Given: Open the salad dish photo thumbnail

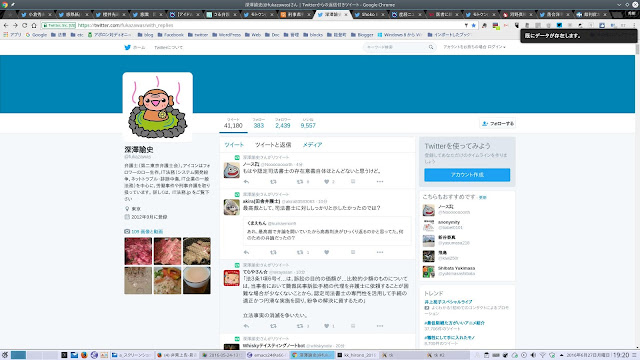Looking at the screenshot, I should tap(167, 280).
